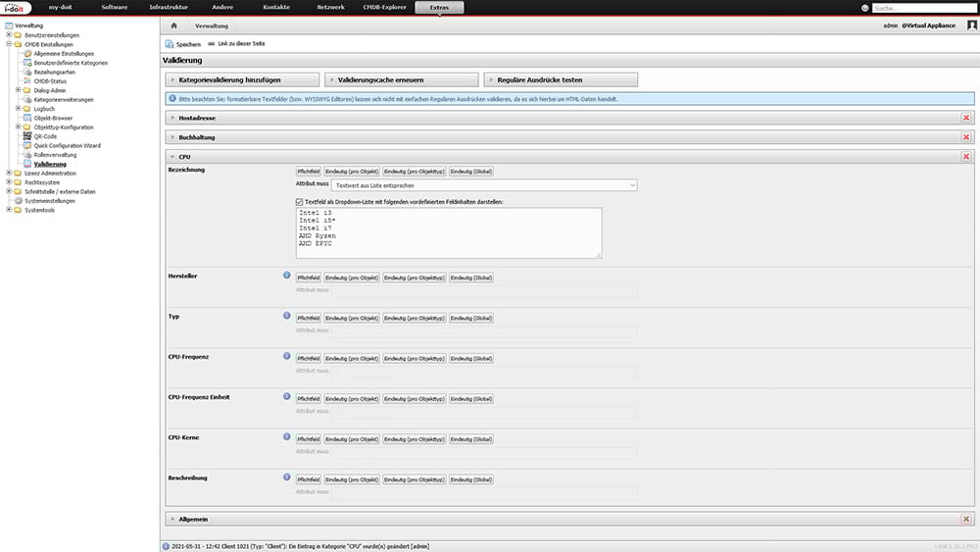This screenshot has width=980, height=552.
Task: Select the Infrastruktur menu item
Action: click(169, 8)
